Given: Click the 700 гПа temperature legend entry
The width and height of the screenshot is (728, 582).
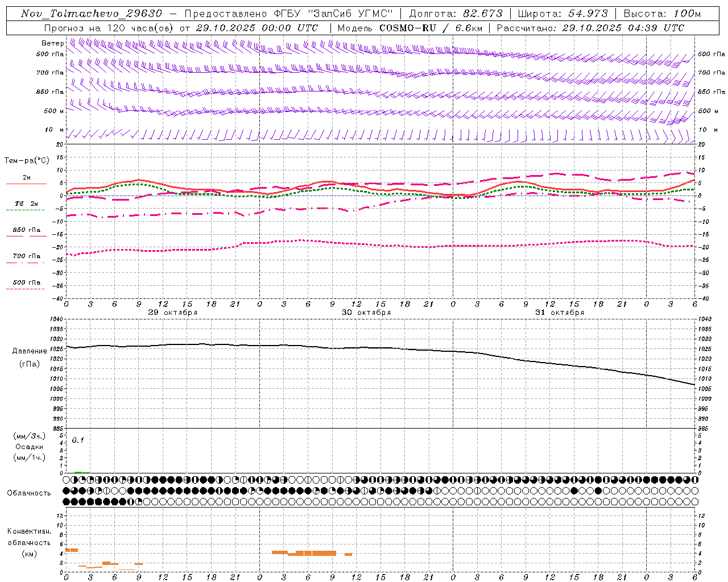Looking at the screenshot, I should [x=27, y=256].
